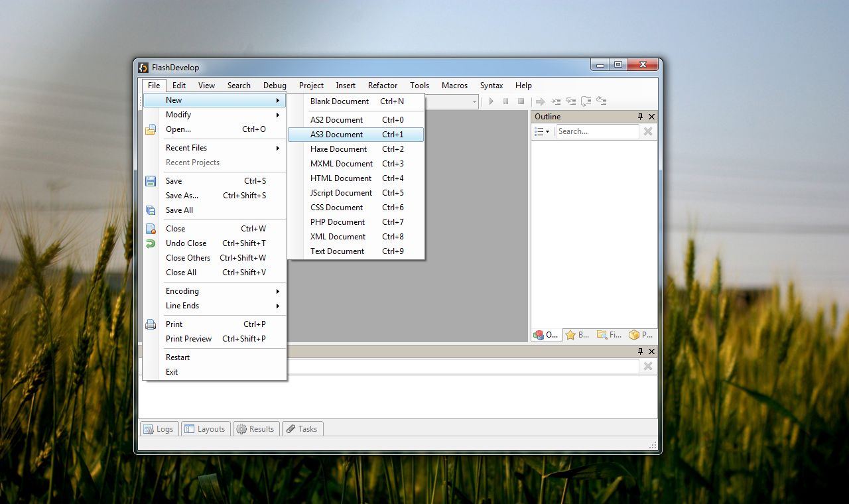Open the Refactor menu

(383, 86)
